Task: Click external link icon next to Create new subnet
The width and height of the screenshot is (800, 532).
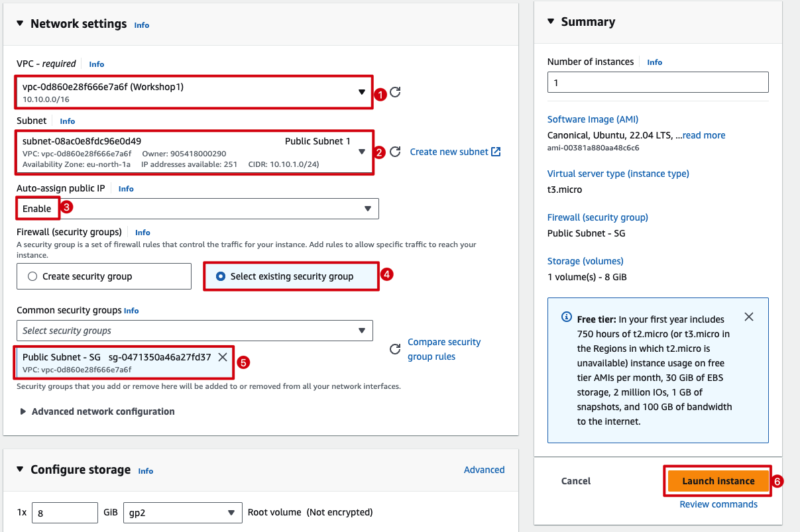Action: [x=496, y=152]
